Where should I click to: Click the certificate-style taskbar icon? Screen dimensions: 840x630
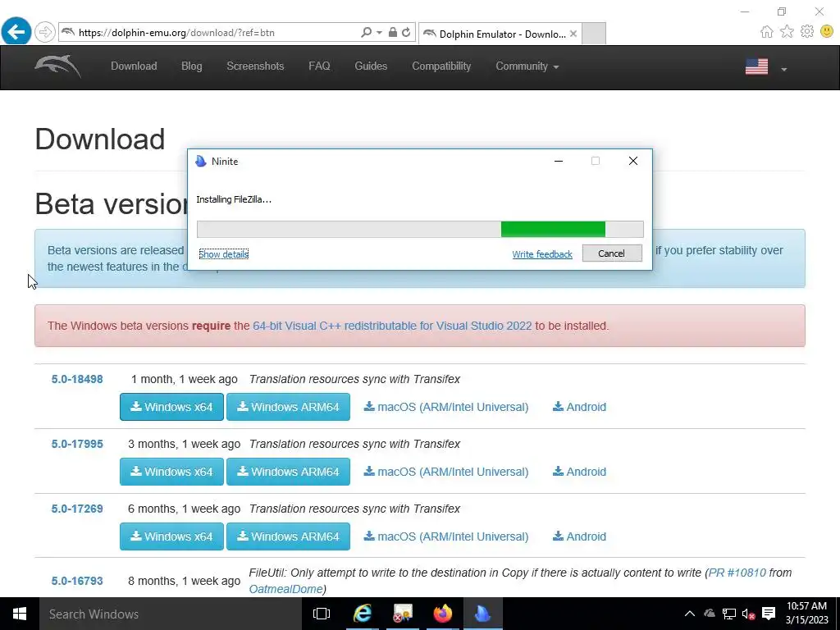pos(402,614)
